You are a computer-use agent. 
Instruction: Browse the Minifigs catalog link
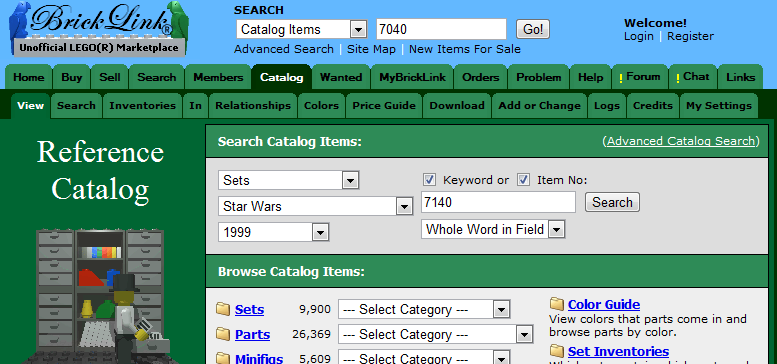point(259,359)
